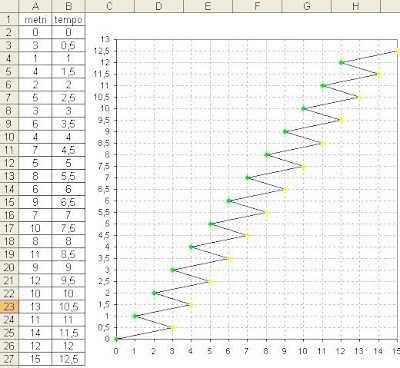Select column B header
This screenshot has width=400, height=368.
[x=68, y=6]
